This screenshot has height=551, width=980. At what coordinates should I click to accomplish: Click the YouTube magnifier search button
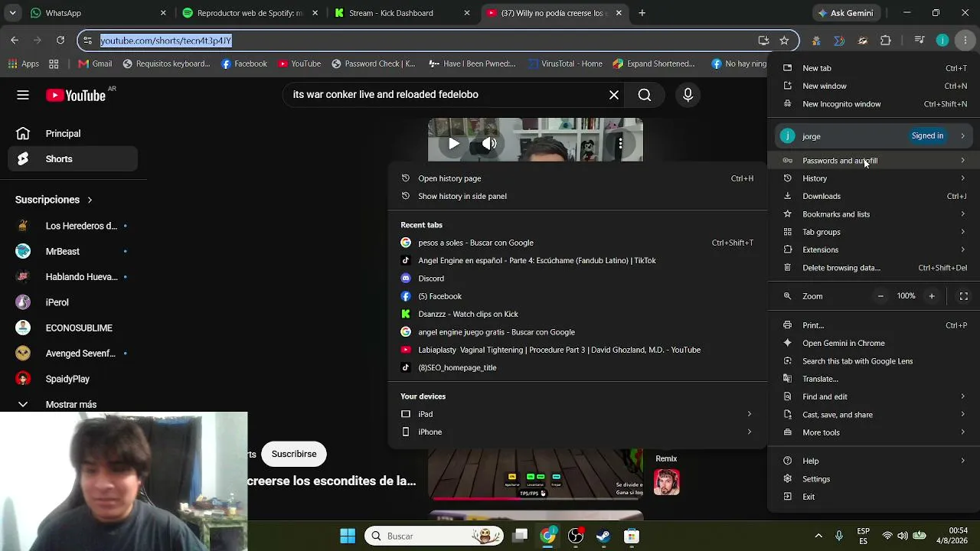coord(645,95)
